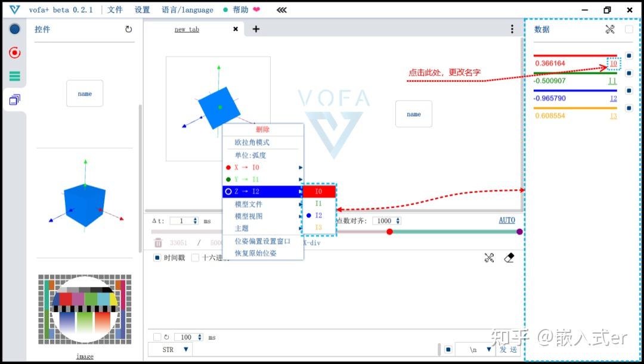
Task: Collapse the toolbar using the double-chevron icon
Action: click(x=281, y=10)
